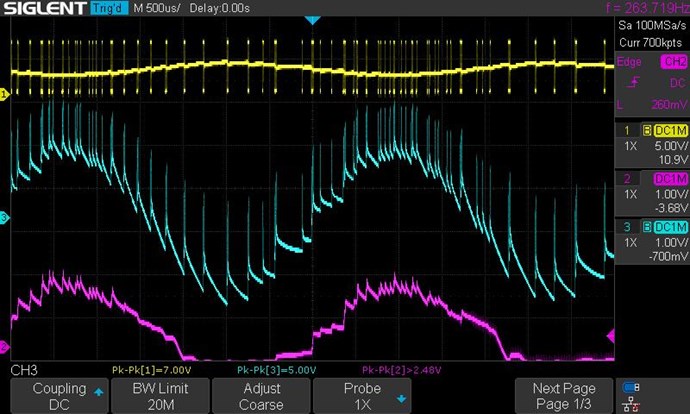
Task: Click the magenta trigger level arrow
Action: click(611, 337)
